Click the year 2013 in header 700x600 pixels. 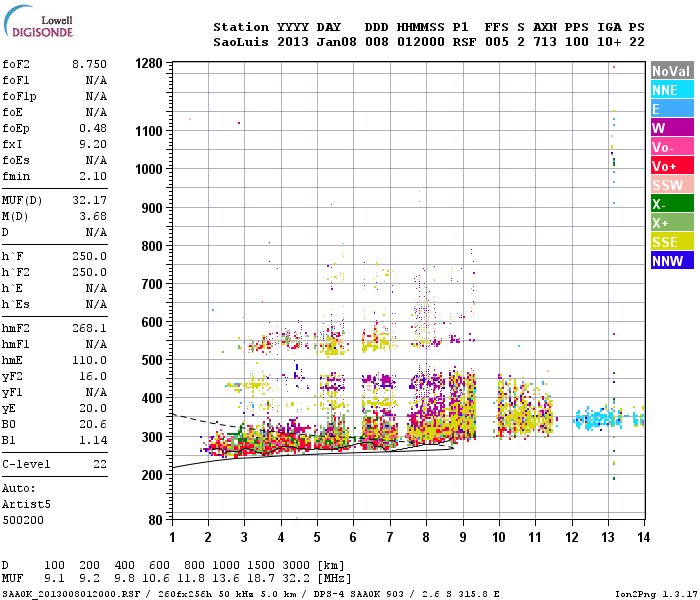click(x=293, y=42)
